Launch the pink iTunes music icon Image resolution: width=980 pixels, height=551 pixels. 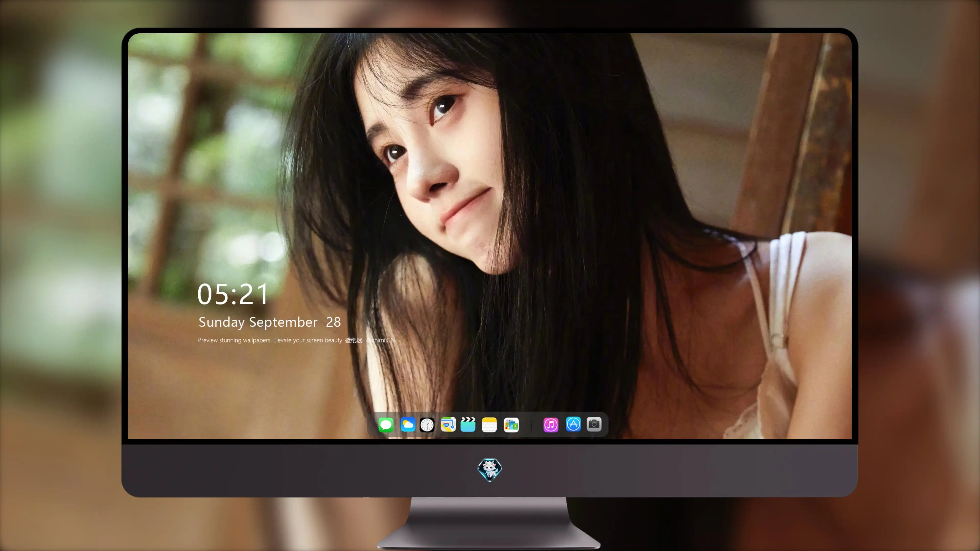point(551,425)
